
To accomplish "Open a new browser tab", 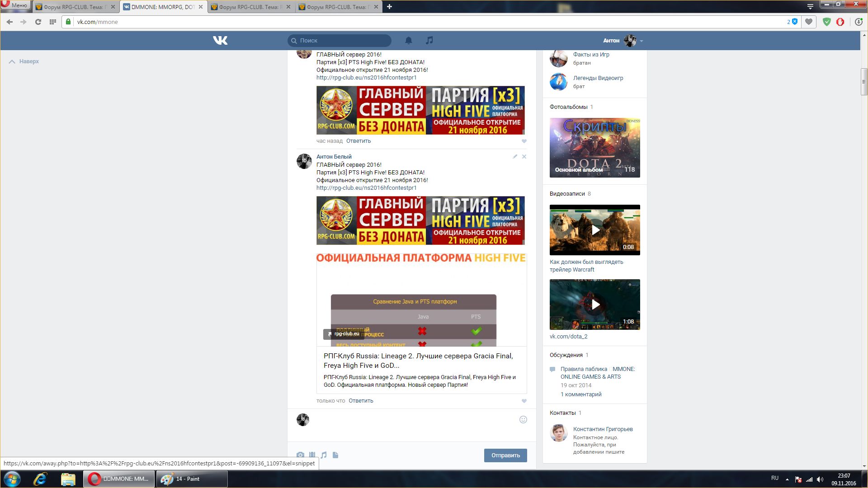I will tap(389, 6).
